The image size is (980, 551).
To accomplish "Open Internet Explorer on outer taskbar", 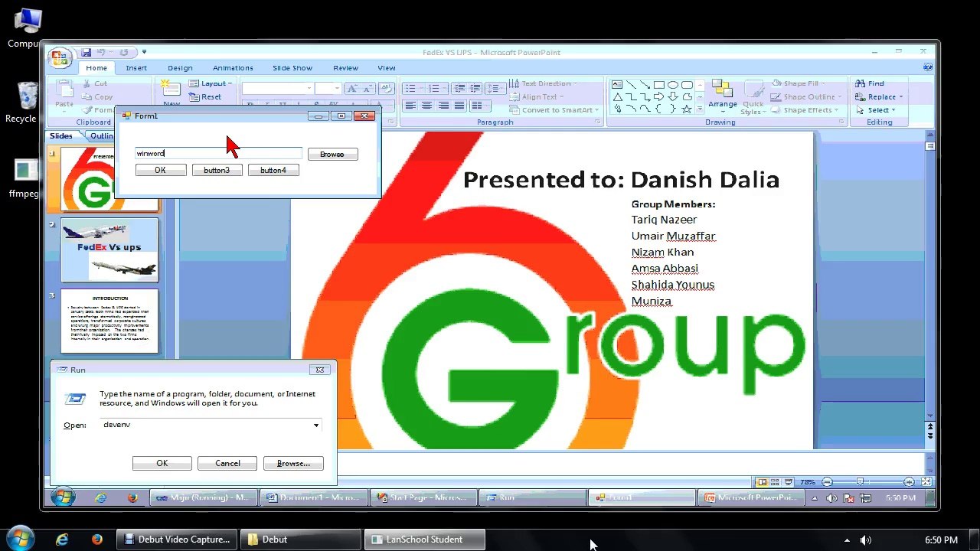I will click(x=62, y=540).
